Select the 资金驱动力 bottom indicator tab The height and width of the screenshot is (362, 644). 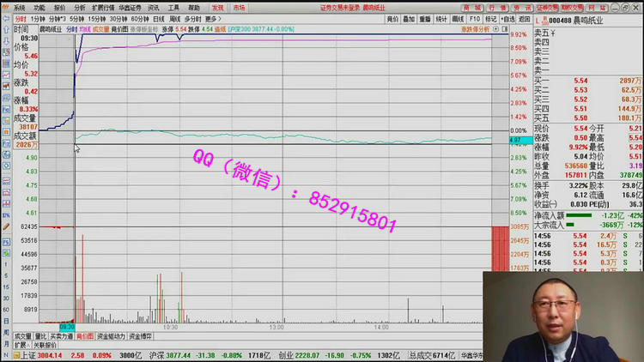pos(111,336)
